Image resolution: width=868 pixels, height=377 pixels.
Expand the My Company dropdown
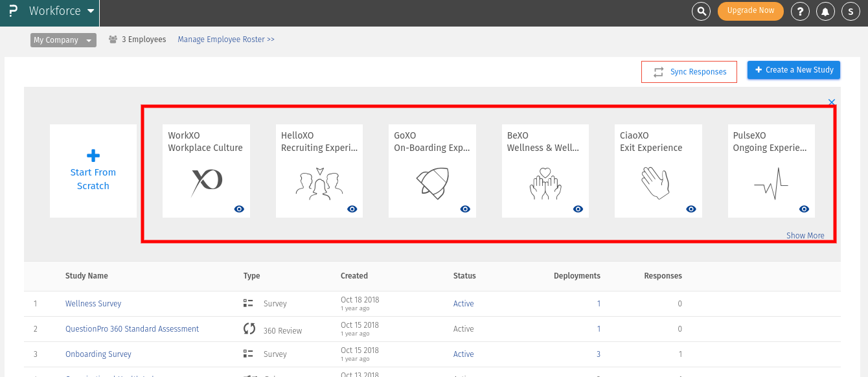click(x=63, y=40)
